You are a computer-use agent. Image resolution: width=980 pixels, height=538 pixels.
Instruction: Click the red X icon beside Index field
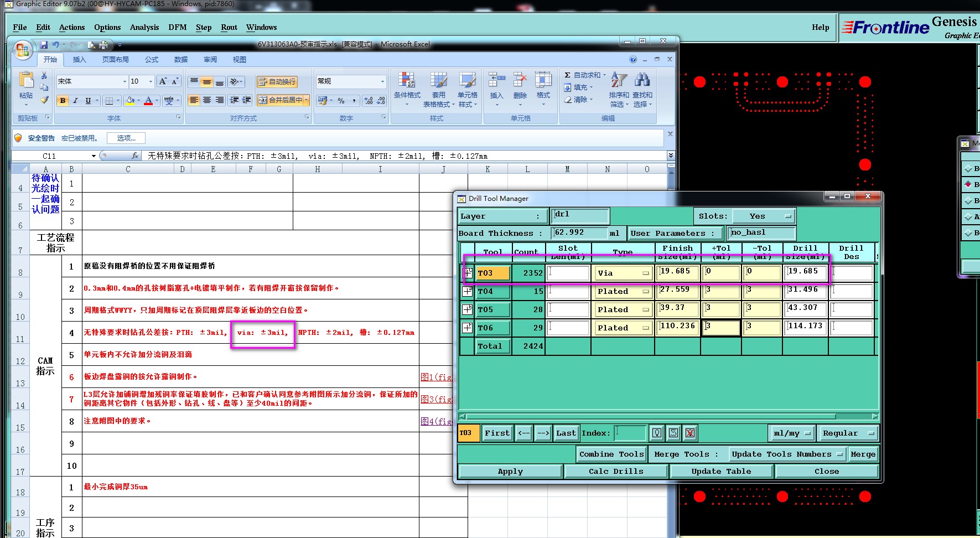689,433
